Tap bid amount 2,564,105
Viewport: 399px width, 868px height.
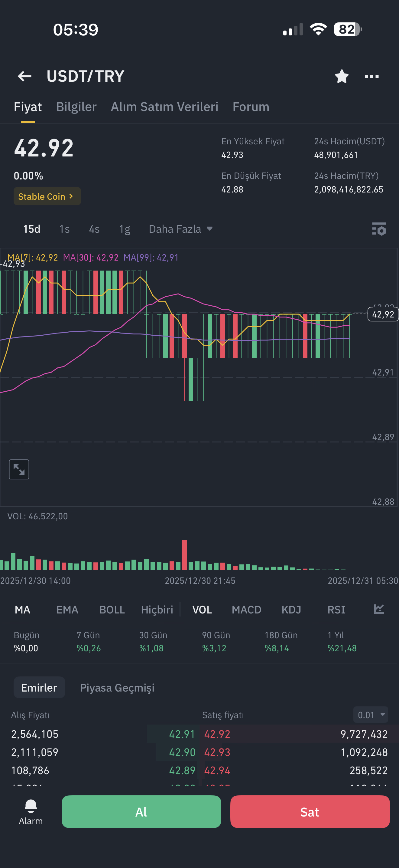tap(35, 734)
